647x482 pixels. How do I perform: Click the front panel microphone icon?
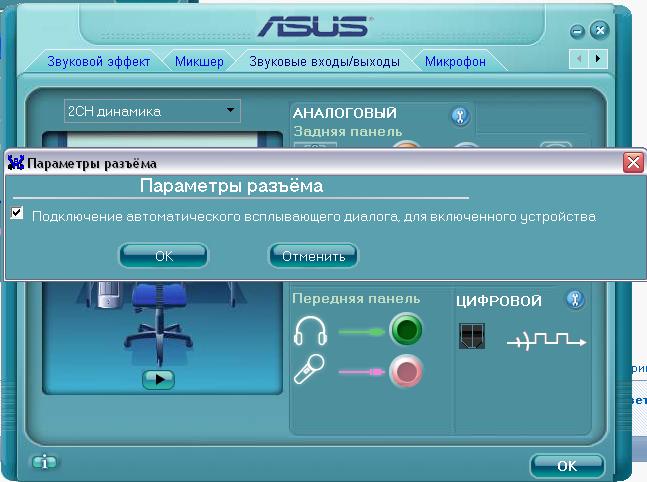[309, 369]
